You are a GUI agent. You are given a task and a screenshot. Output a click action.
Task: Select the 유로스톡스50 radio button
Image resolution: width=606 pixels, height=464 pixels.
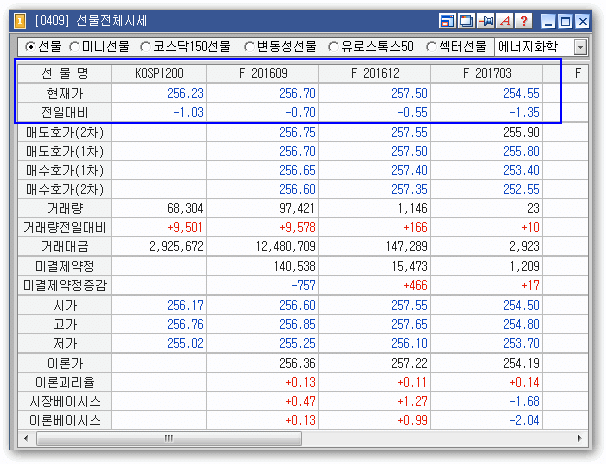(333, 47)
